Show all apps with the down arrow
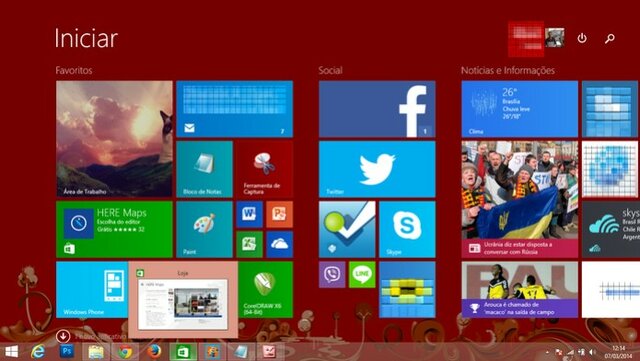Image resolution: width=640 pixels, height=361 pixels. (63, 336)
